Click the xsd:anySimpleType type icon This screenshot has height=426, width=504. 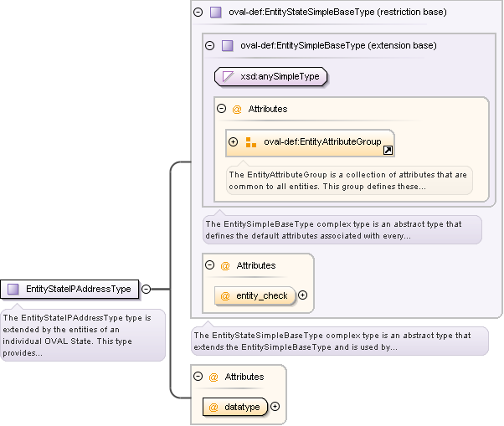228,77
